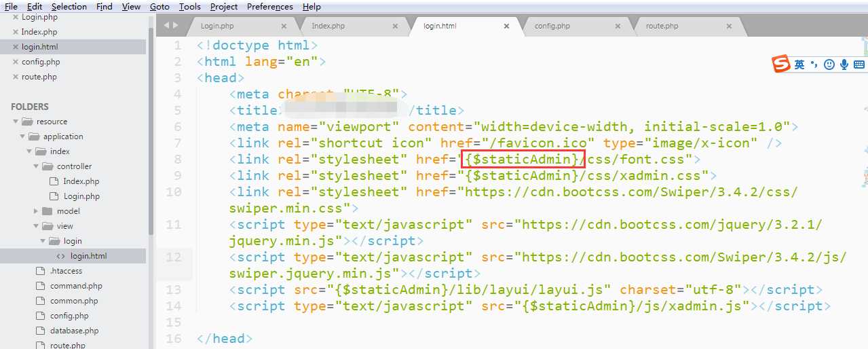Image resolution: width=868 pixels, height=349 pixels.
Task: Click the file icon beside common.php
Action: (x=41, y=301)
